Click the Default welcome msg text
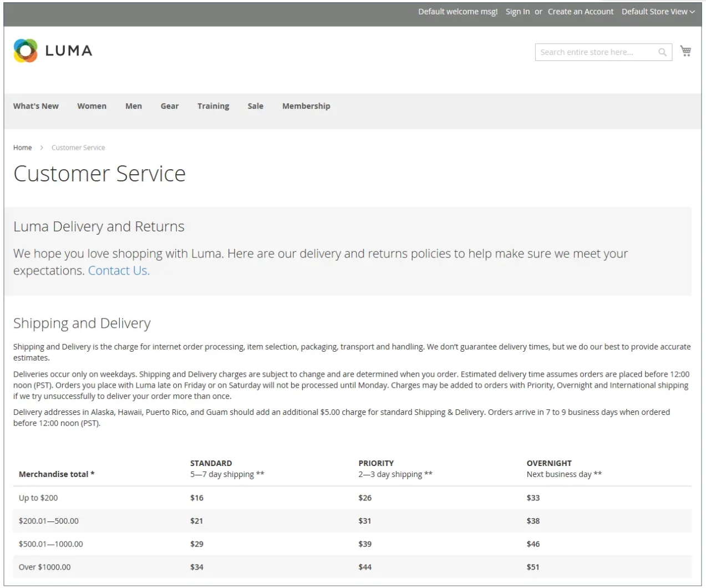This screenshot has height=588, width=706. click(458, 12)
